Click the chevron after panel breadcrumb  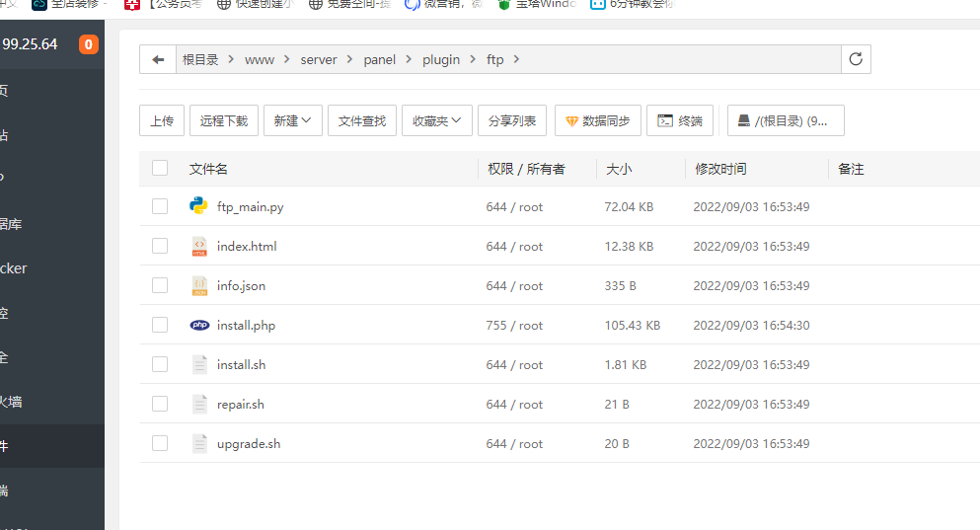point(409,59)
